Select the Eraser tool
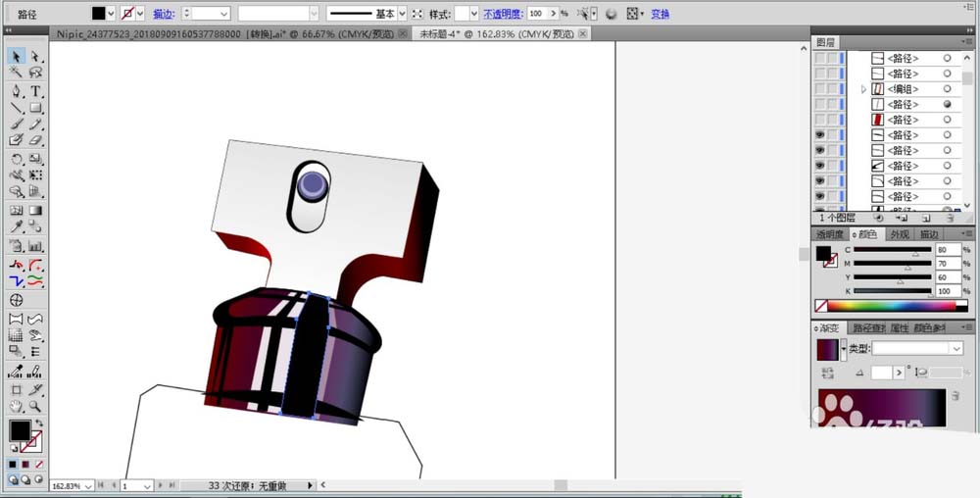The width and height of the screenshot is (980, 498). 35,140
